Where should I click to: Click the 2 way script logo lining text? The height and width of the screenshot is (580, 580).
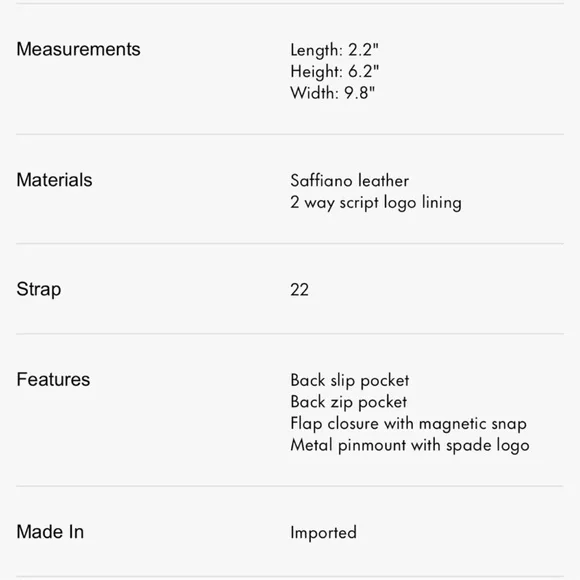376,203
